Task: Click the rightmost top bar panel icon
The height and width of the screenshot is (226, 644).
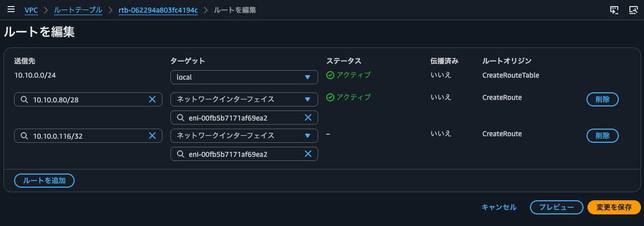Action: 633,10
